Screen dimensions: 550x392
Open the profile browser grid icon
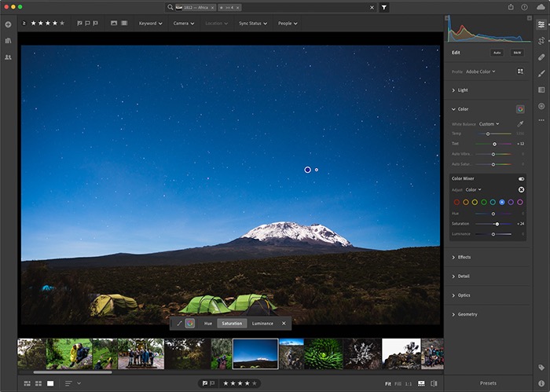tap(520, 71)
